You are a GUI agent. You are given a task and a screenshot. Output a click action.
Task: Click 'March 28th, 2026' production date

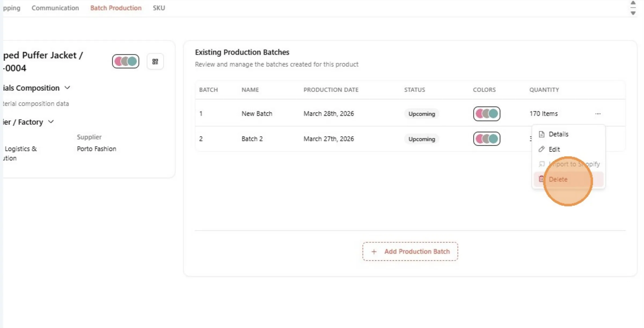point(329,114)
